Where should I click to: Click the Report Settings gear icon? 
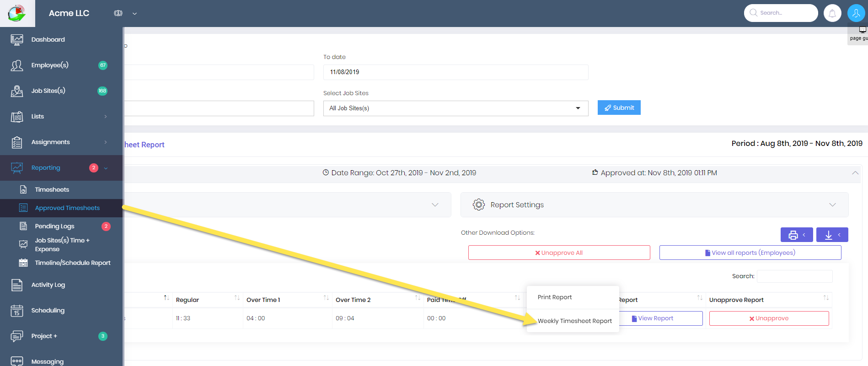tap(478, 205)
